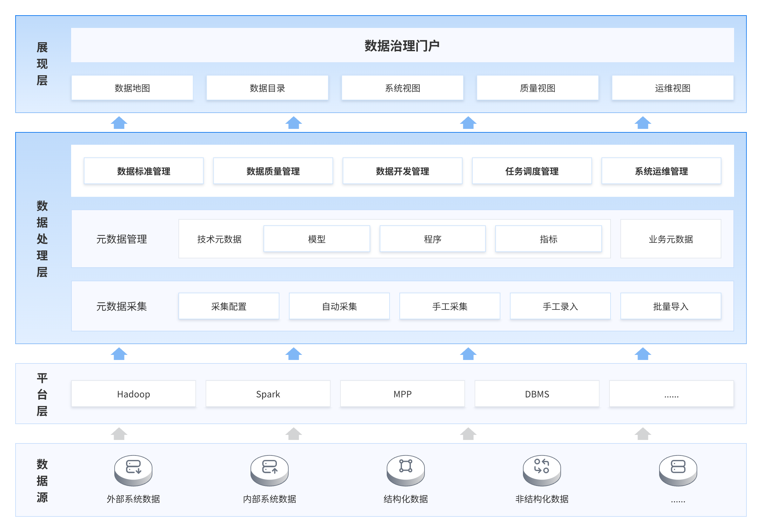The width and height of the screenshot is (762, 532).
Task: Select the 自动采集 collection option
Action: [x=339, y=306]
